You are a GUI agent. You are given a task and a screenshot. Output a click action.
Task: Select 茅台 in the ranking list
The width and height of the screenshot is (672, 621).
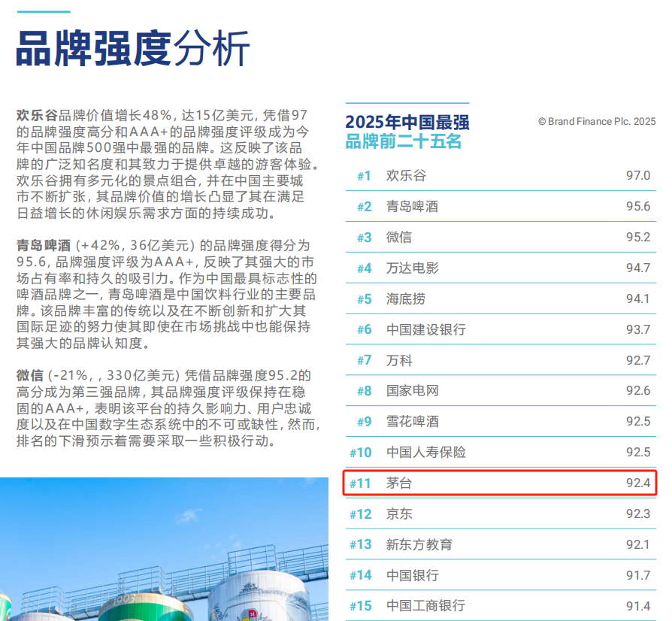pyautogui.click(x=399, y=483)
